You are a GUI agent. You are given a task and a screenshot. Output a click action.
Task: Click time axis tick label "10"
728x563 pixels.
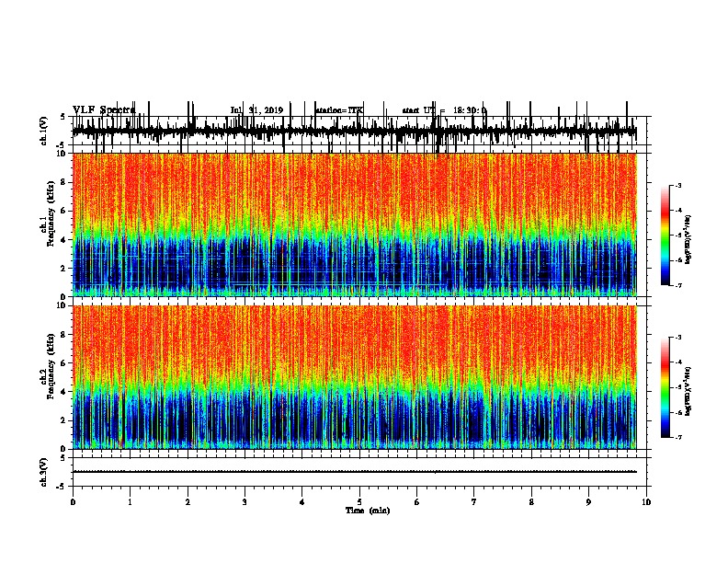point(646,502)
